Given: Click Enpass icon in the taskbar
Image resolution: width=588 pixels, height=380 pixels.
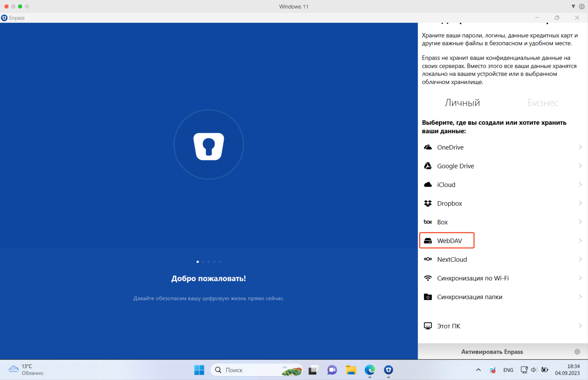Looking at the screenshot, I should tap(388, 370).
